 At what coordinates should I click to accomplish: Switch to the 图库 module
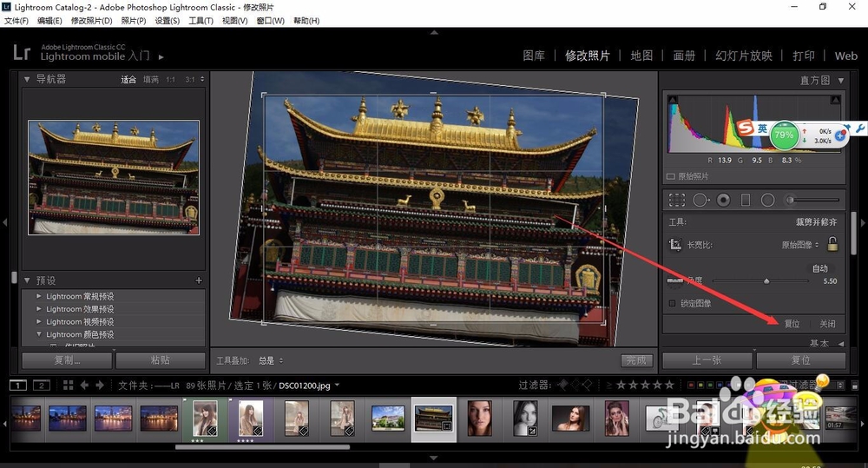(x=534, y=56)
